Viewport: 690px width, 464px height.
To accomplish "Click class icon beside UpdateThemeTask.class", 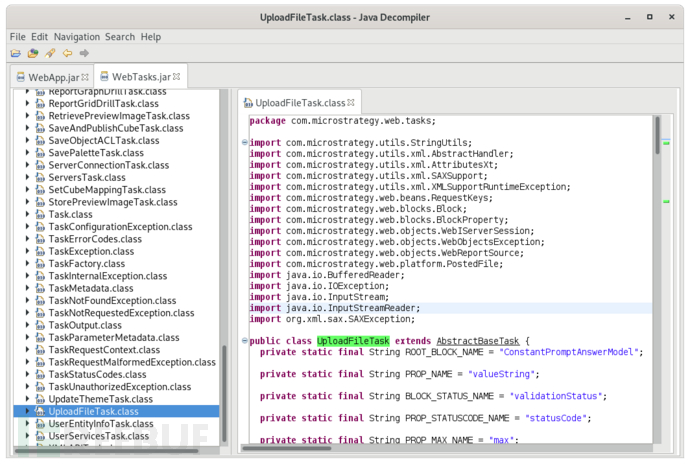I will click(x=40, y=399).
